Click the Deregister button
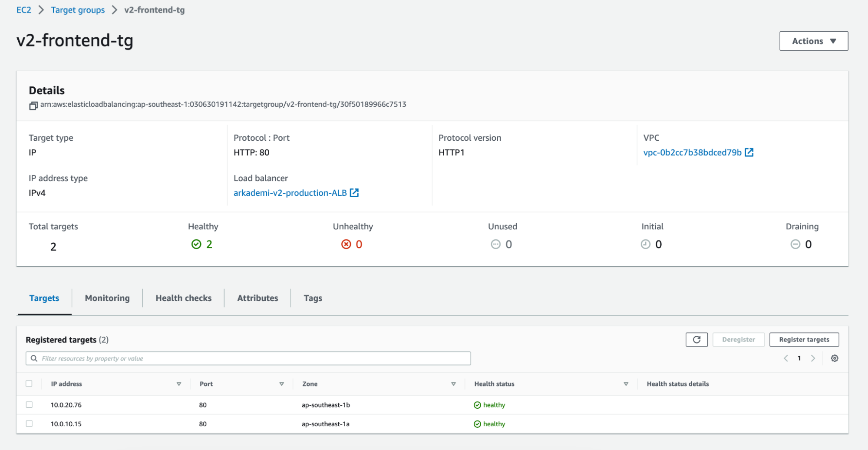This screenshot has width=868, height=450. pos(738,340)
